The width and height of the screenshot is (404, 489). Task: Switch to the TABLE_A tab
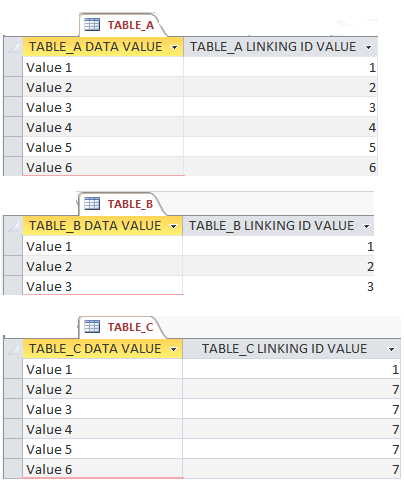pos(123,25)
